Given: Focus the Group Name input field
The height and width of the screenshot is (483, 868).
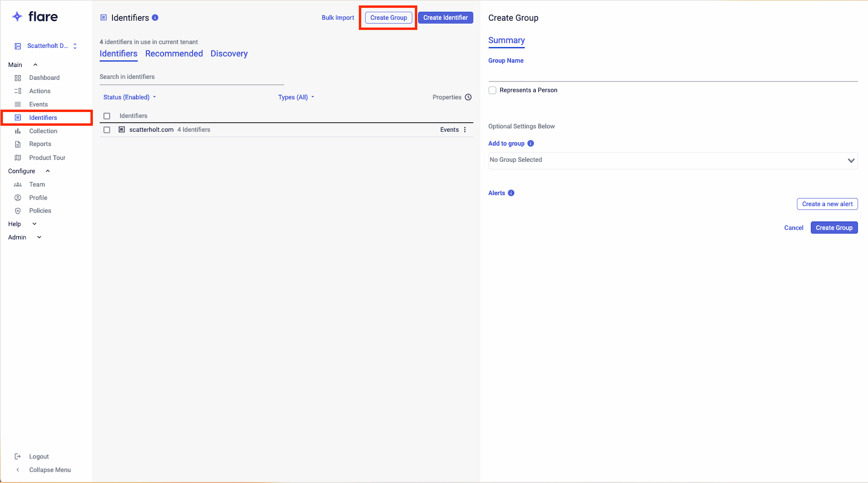Looking at the screenshot, I should pyautogui.click(x=672, y=75).
